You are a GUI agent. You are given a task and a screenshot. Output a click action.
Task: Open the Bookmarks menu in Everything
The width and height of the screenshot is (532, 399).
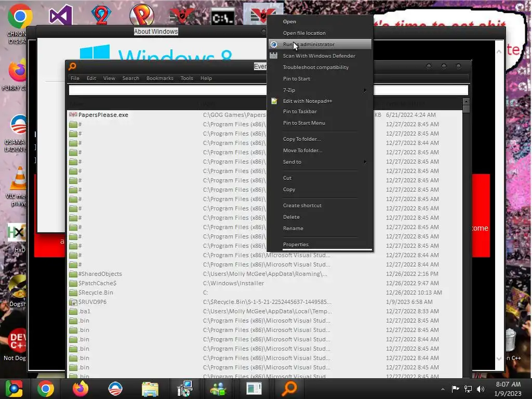160,78
